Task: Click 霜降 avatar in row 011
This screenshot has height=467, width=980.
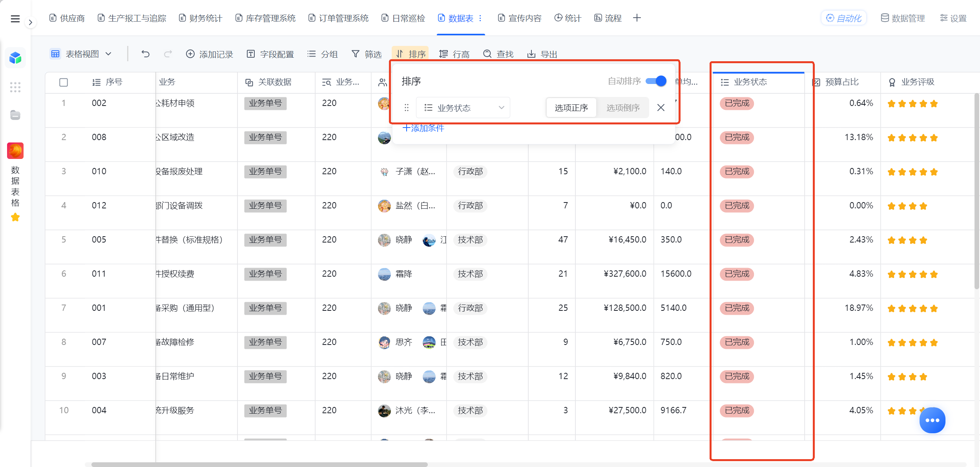Action: [x=384, y=274]
